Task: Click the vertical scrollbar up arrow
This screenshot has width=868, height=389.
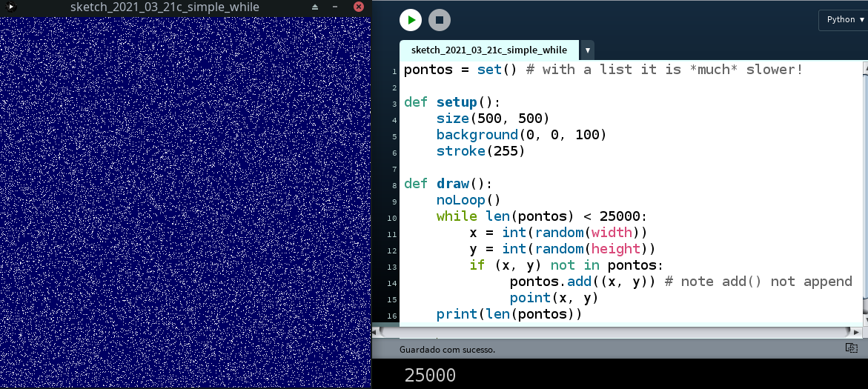Action: [x=865, y=67]
